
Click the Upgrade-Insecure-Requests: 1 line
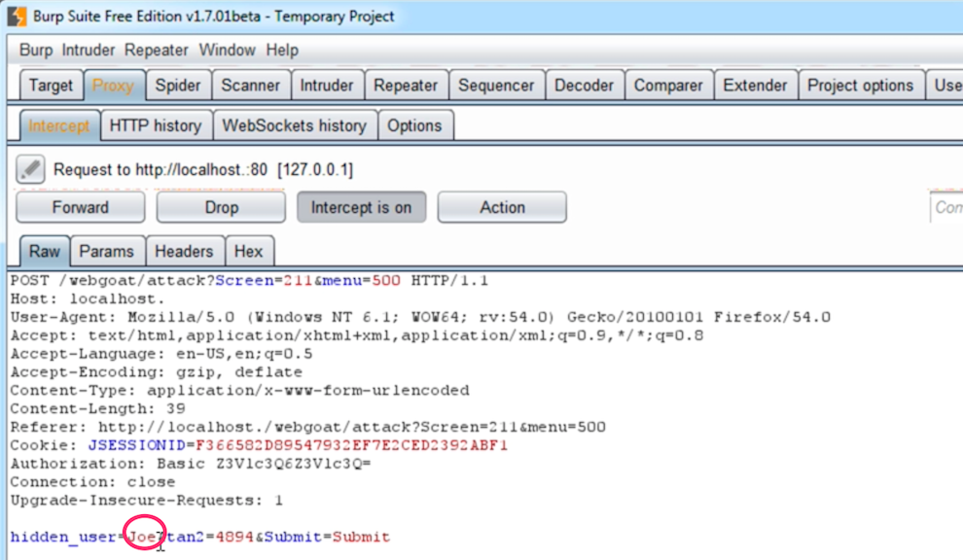[146, 501]
